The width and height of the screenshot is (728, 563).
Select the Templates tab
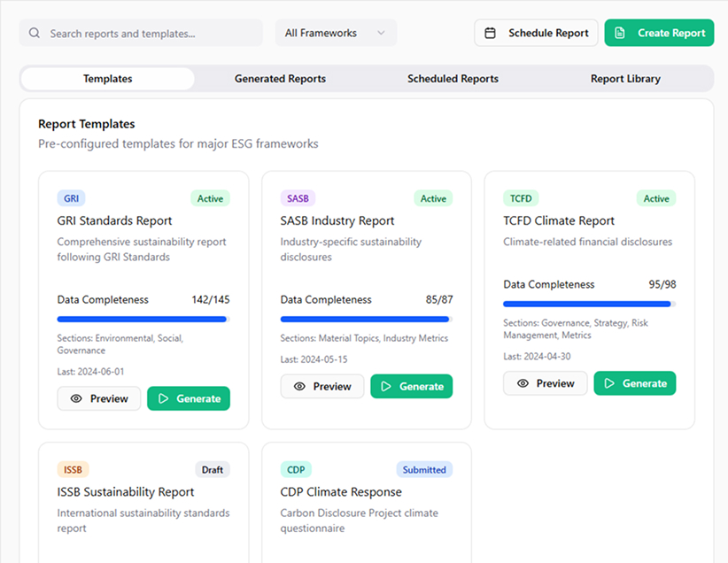click(108, 79)
